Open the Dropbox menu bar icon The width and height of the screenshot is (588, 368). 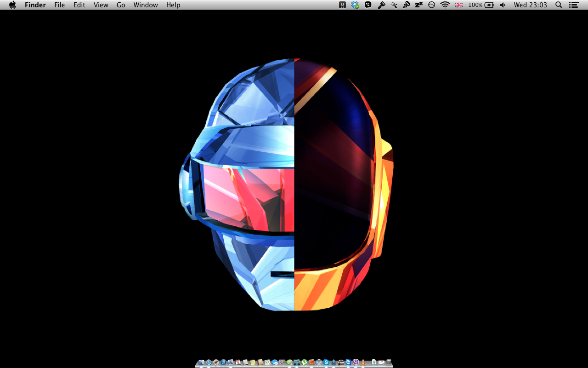[355, 5]
